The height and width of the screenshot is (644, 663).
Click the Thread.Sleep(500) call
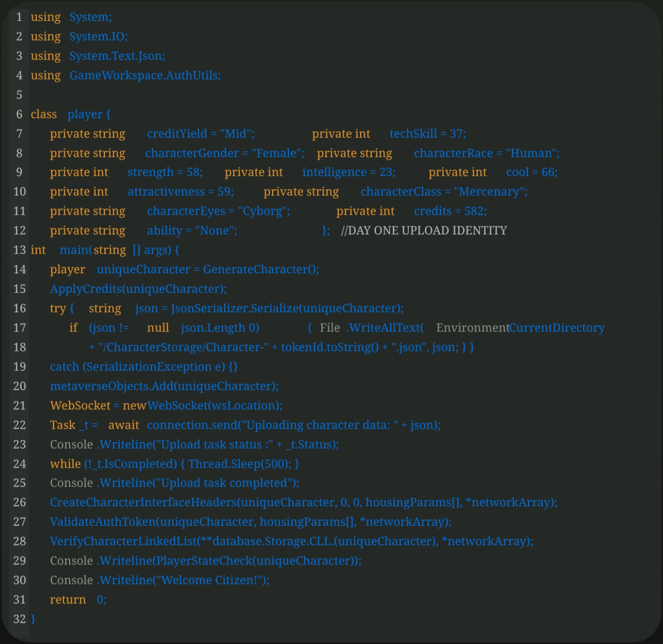(240, 464)
